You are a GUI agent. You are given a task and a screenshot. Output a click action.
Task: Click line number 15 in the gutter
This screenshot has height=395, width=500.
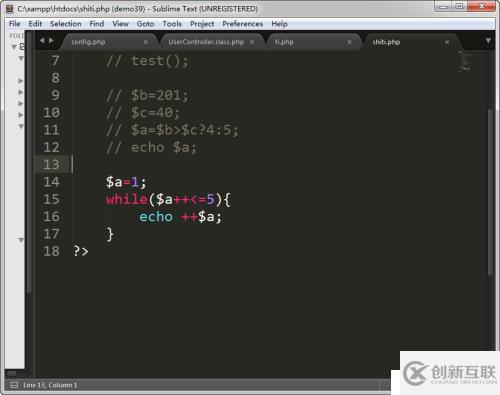51,199
